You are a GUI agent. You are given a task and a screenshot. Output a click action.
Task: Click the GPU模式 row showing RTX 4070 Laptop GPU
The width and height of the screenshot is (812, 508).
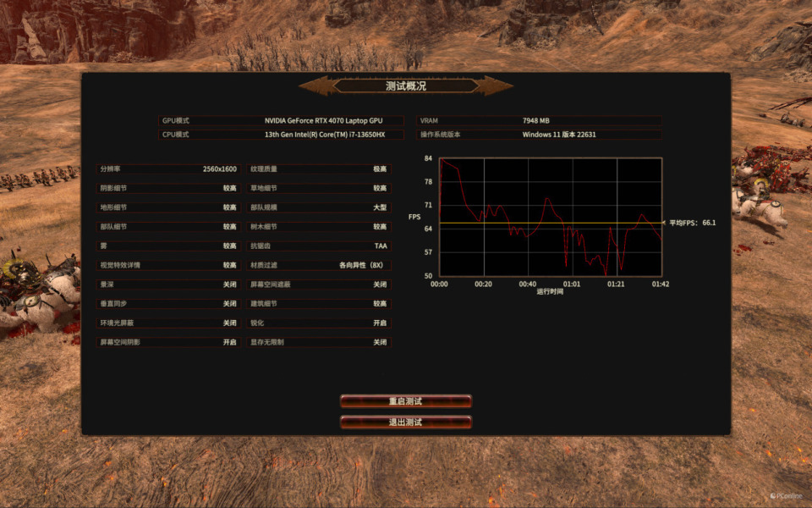tap(281, 120)
